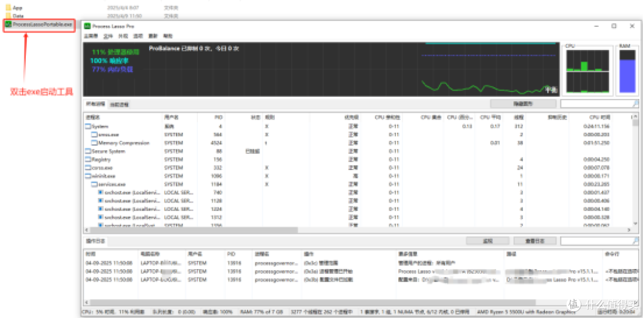Click the Process Lasso Pro title bar icon
This screenshot has width=644, height=318.
pyautogui.click(x=87, y=26)
